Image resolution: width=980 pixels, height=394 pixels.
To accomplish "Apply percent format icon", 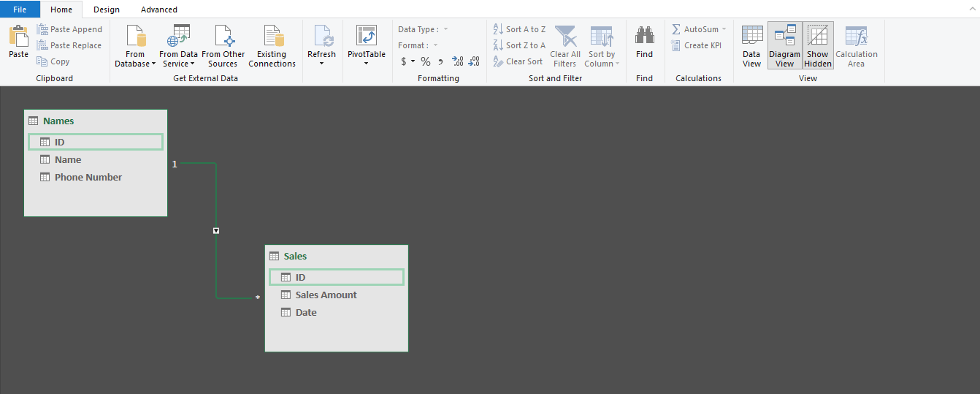I will 425,61.
